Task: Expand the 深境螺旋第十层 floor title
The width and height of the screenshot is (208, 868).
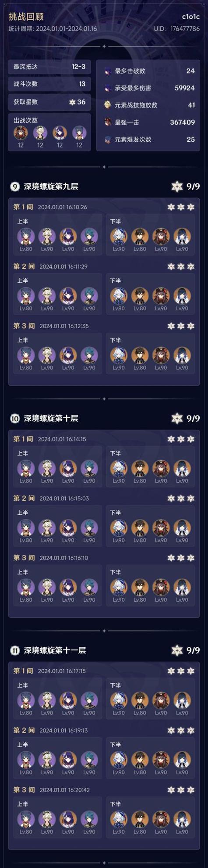Action: [x=51, y=418]
